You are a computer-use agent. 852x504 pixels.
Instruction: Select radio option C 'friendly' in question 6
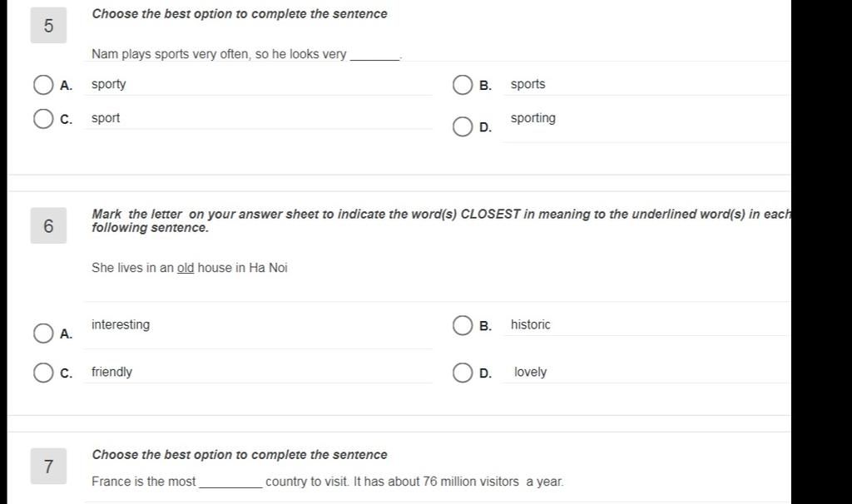click(x=43, y=373)
